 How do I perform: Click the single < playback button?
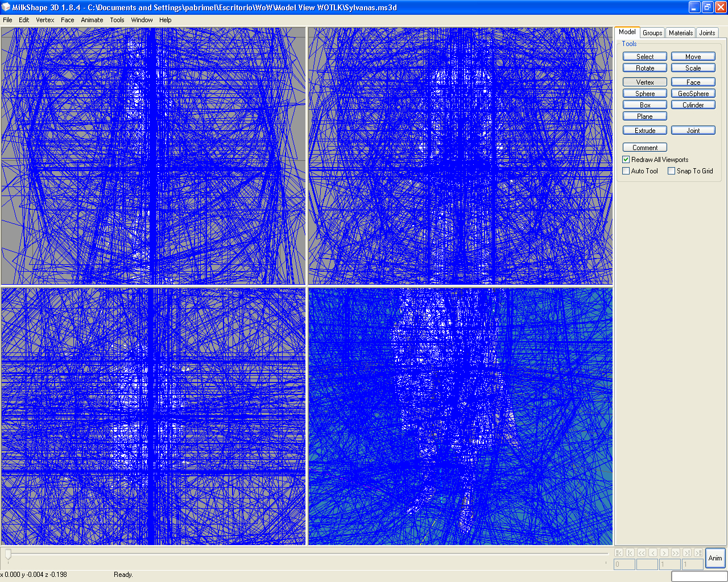(653, 552)
